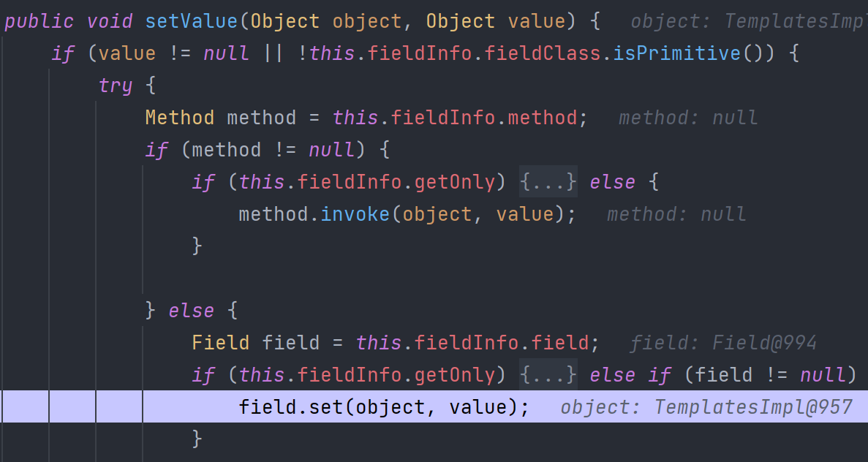Select the highlighted field.set execution line
Screen dimensions: 868x462
pyautogui.click(x=382, y=406)
